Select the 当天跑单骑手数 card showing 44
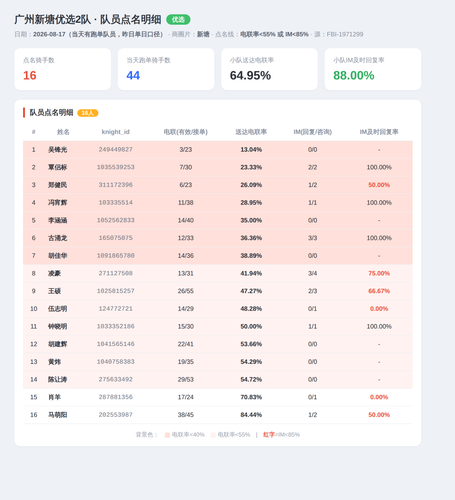Viewport: 455px width, 500px height. coord(166,69)
